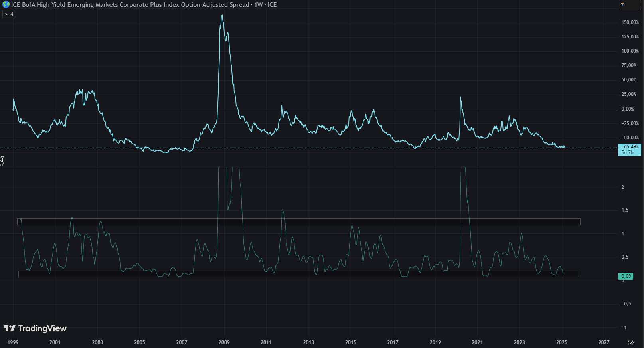The width and height of the screenshot is (644, 348).
Task: Click 2011 on the time axis
Action: pos(266,342)
